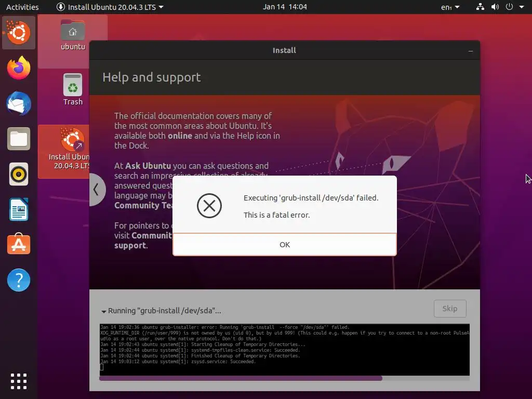Open system menu dropdown arrow

click(x=522, y=7)
